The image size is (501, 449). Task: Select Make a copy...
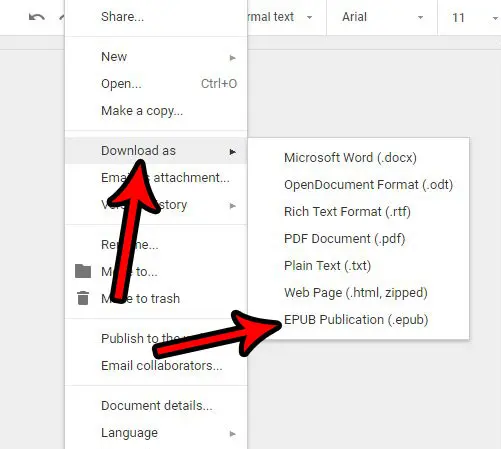point(156,111)
